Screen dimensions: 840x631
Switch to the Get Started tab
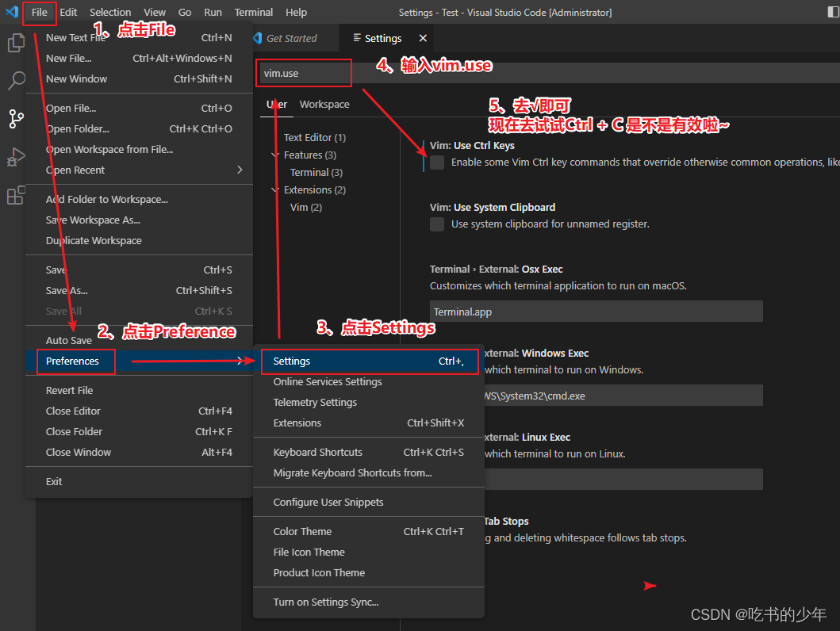291,38
